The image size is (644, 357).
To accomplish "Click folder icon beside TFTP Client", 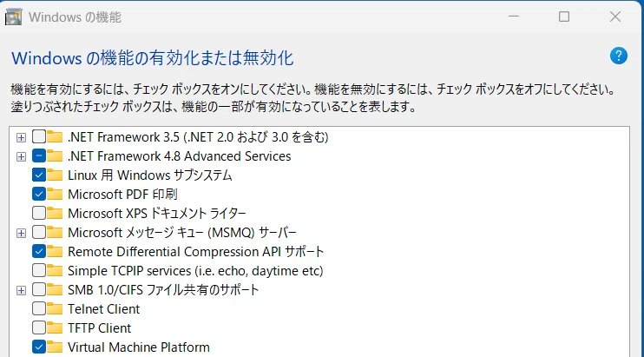I will coord(55,327).
